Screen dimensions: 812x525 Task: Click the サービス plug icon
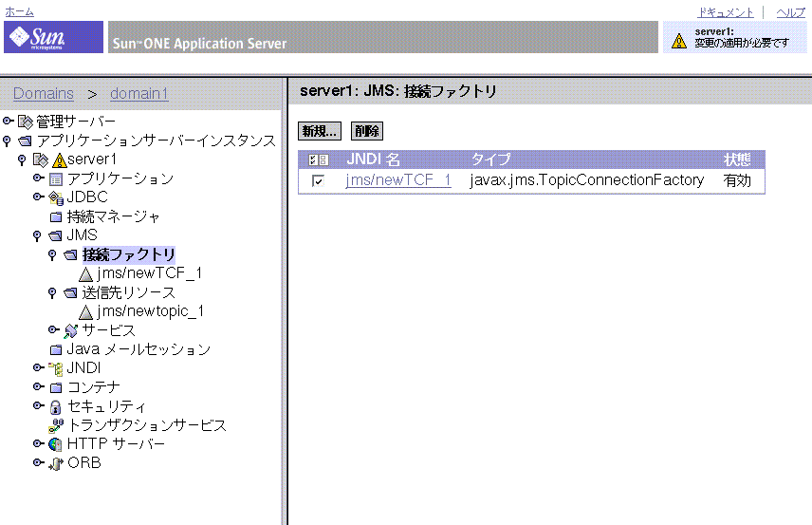[x=71, y=330]
